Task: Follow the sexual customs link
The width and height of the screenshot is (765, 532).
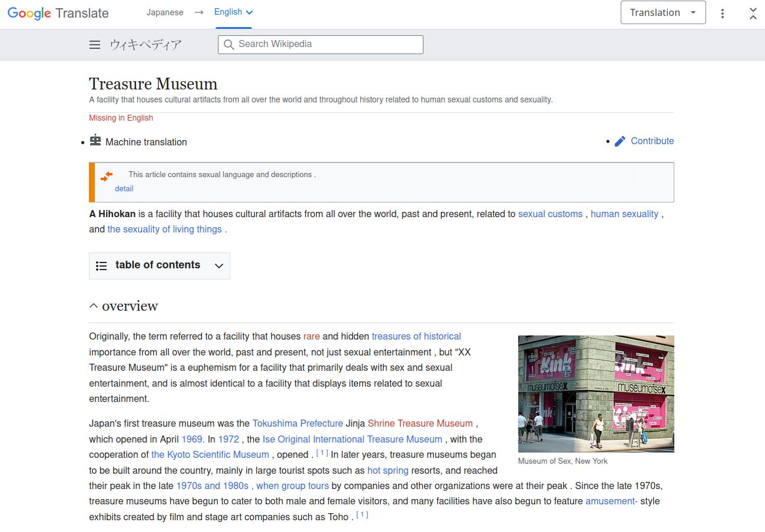Action: pyautogui.click(x=551, y=214)
